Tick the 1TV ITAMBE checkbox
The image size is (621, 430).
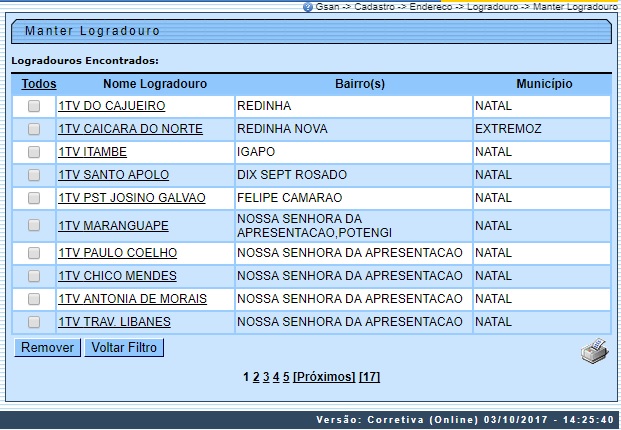[x=34, y=152]
